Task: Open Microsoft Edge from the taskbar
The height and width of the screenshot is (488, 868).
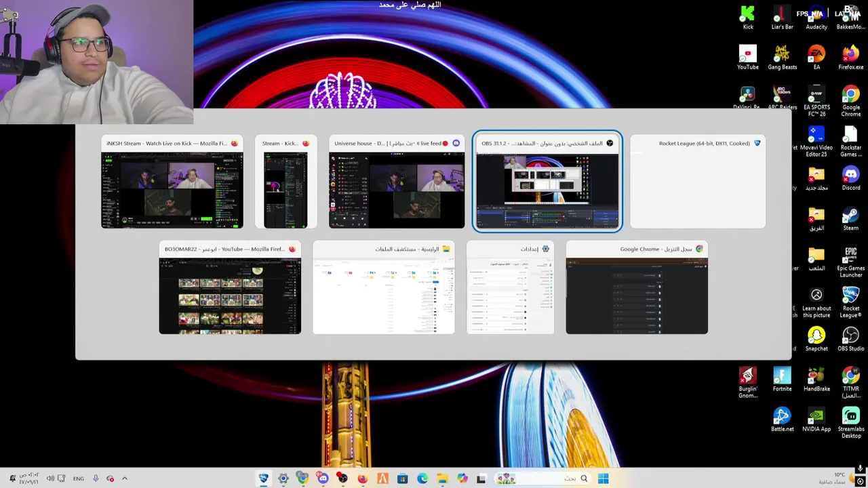Action: pos(422,479)
